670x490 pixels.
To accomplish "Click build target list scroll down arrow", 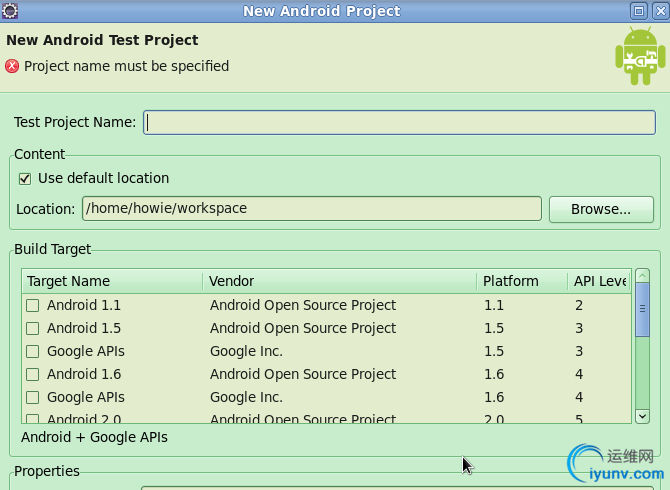I will point(642,416).
